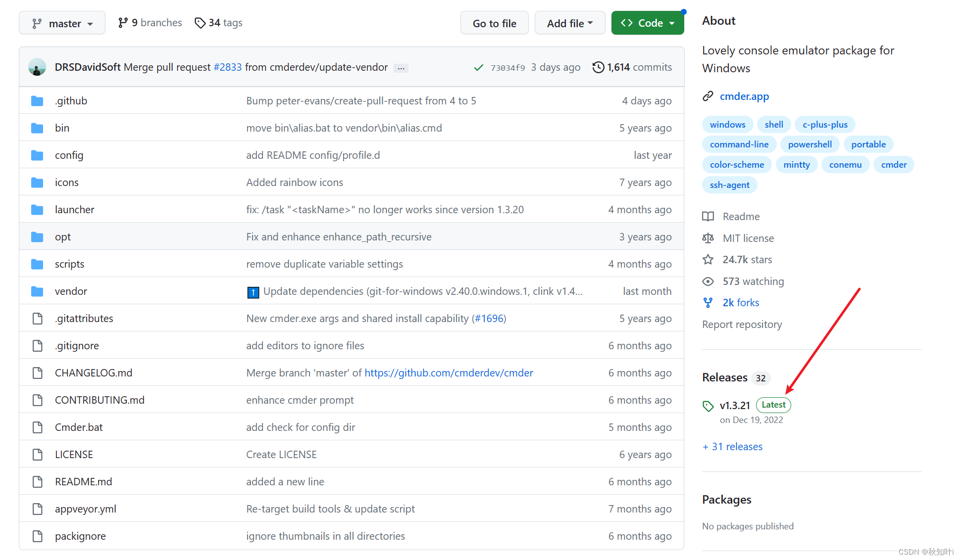
Task: Expand commit message ellipsis button
Action: click(x=401, y=68)
